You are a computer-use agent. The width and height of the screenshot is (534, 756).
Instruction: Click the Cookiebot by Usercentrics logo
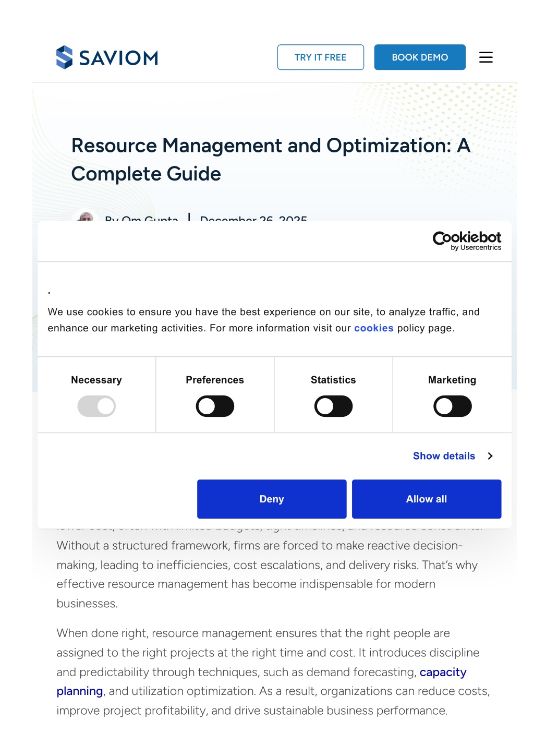click(x=467, y=241)
